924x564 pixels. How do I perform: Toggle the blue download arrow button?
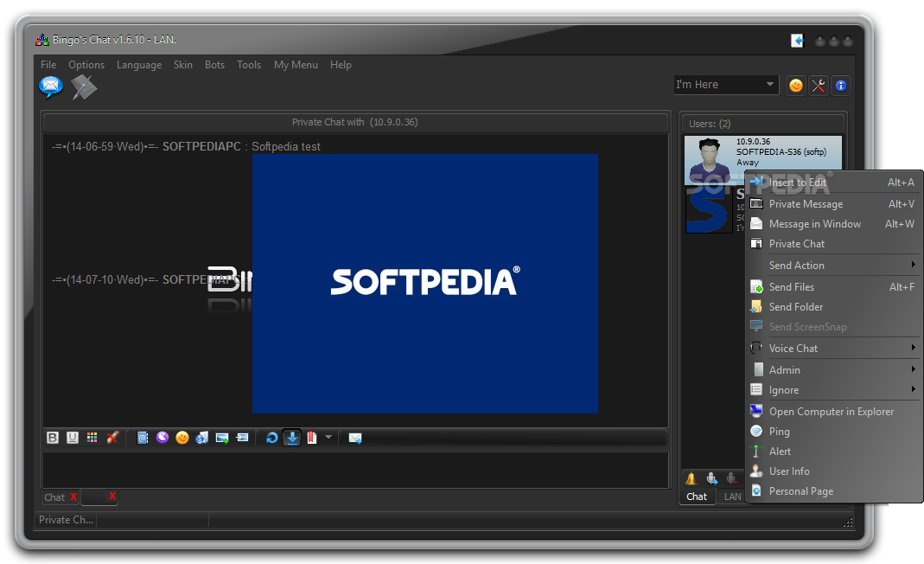click(292, 437)
